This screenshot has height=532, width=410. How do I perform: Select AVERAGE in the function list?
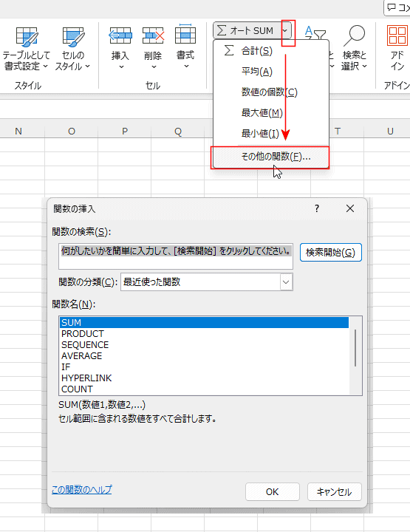pos(82,356)
